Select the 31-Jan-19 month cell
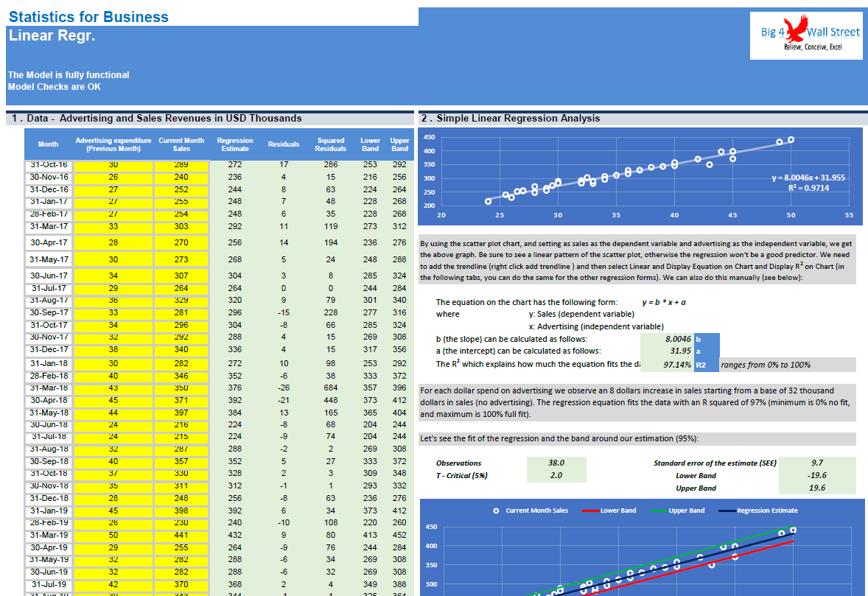The width and height of the screenshot is (868, 596). pyautogui.click(x=49, y=511)
